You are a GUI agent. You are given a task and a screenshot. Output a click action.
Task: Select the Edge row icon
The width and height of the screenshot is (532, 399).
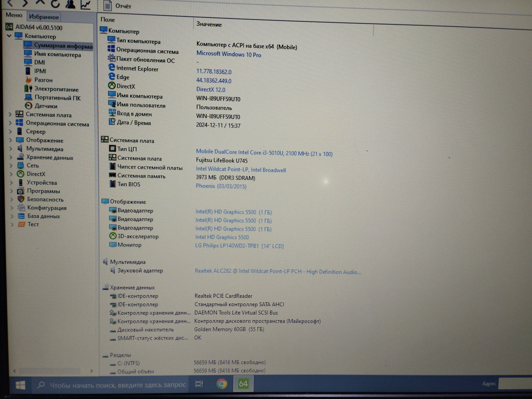111,76
